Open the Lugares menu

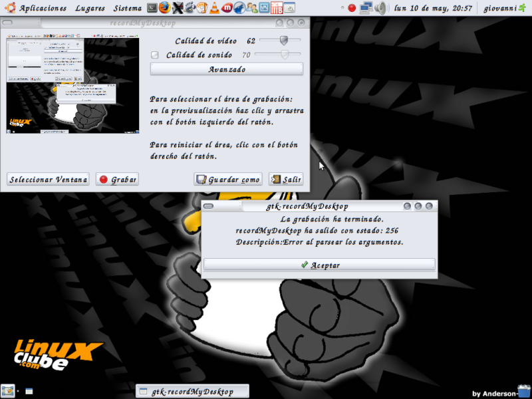pos(90,8)
